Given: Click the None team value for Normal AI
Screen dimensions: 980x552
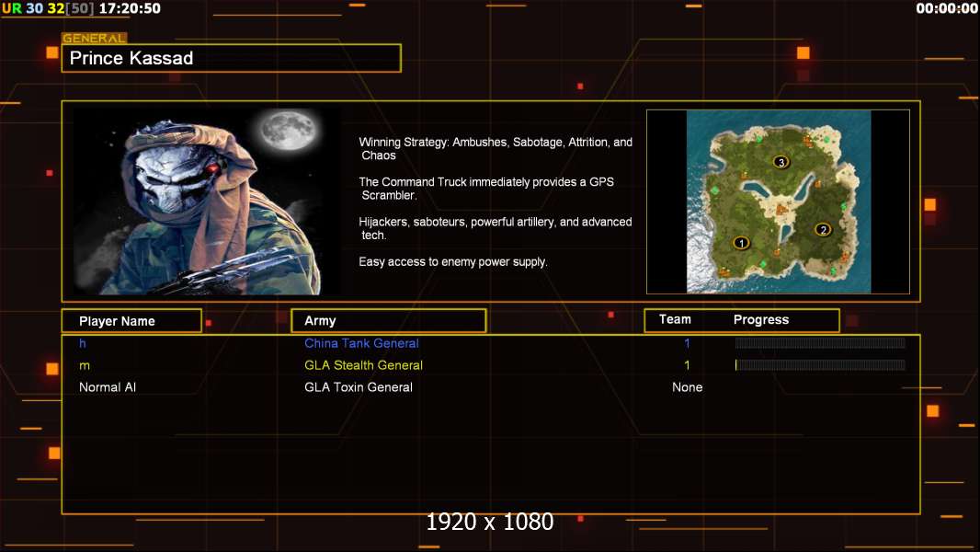Looking at the screenshot, I should [x=687, y=387].
